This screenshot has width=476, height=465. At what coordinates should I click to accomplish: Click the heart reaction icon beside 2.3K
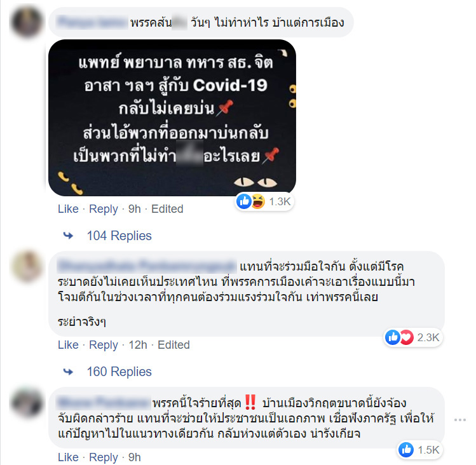point(407,337)
